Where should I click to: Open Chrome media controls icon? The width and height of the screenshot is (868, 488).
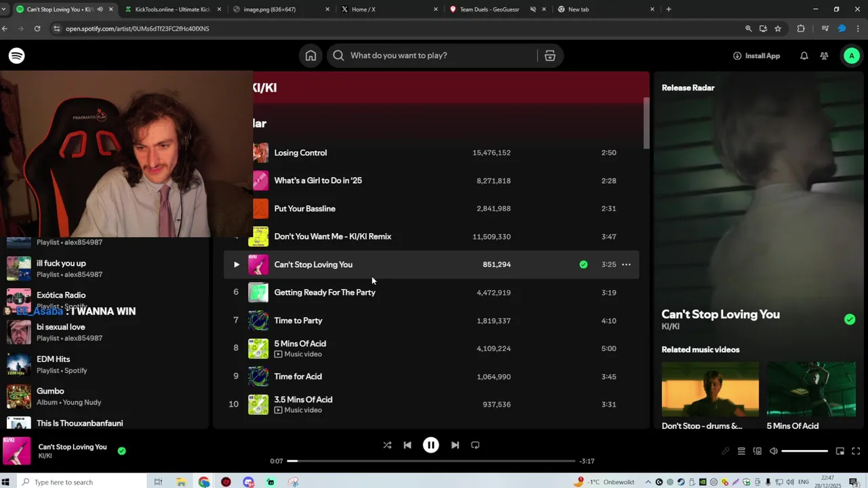825,28
